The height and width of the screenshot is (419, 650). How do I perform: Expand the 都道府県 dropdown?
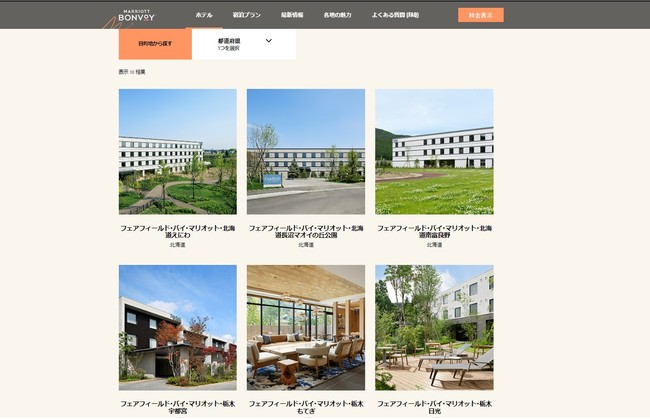[x=244, y=44]
